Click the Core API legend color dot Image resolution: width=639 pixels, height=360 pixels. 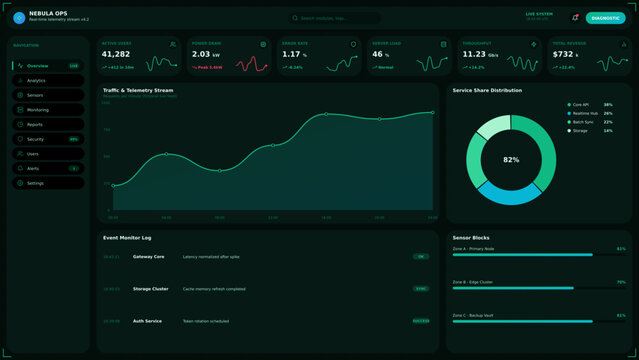(569, 105)
